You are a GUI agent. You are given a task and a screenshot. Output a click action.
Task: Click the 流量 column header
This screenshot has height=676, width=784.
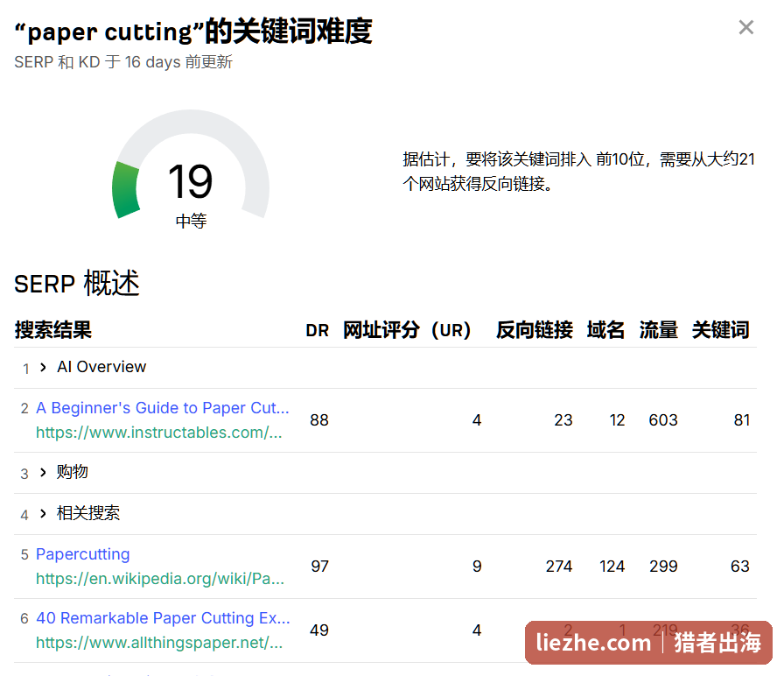(659, 330)
